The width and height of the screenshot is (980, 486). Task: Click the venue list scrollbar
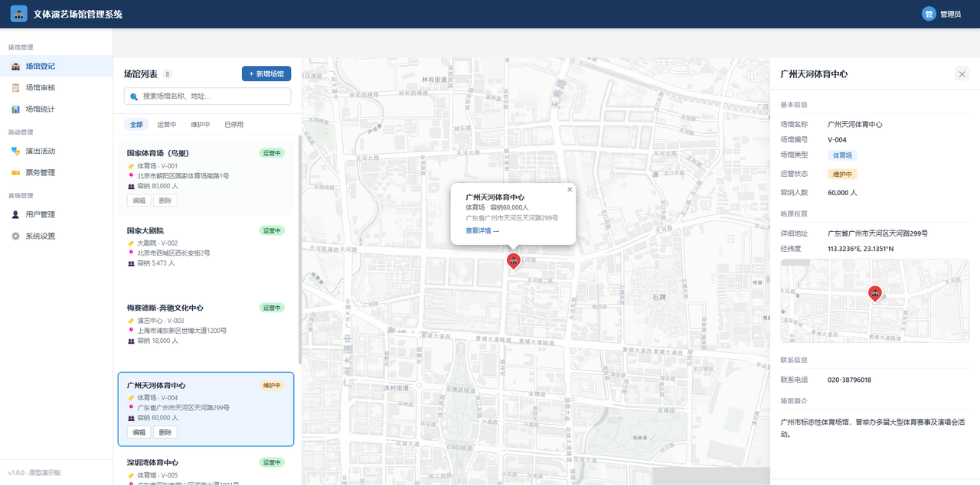[x=299, y=249]
